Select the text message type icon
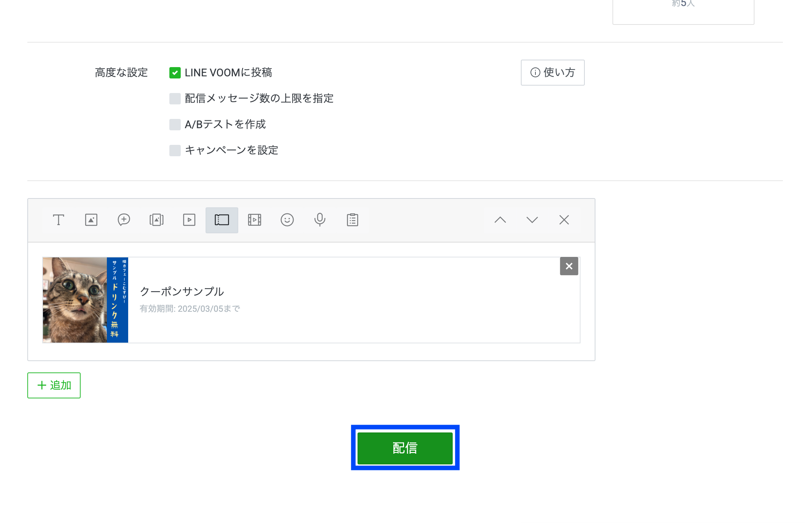 [x=58, y=220]
